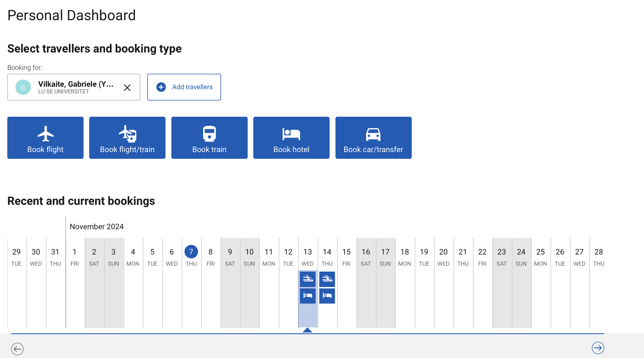Select Monday 18 in the timeline

tap(404, 256)
